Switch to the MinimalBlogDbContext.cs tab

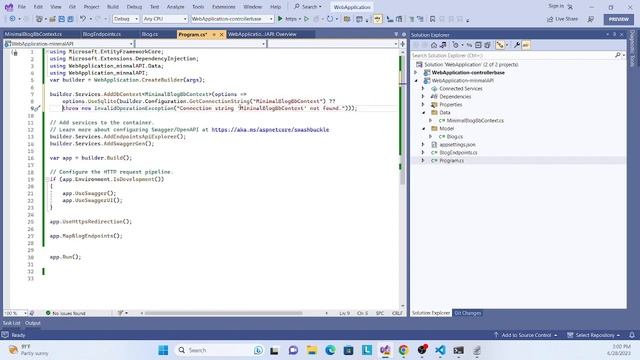tap(33, 34)
